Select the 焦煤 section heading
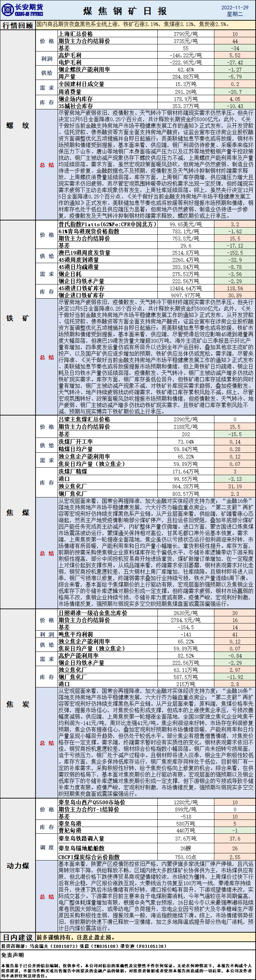Screen dimensions: 256x980 click(x=18, y=512)
